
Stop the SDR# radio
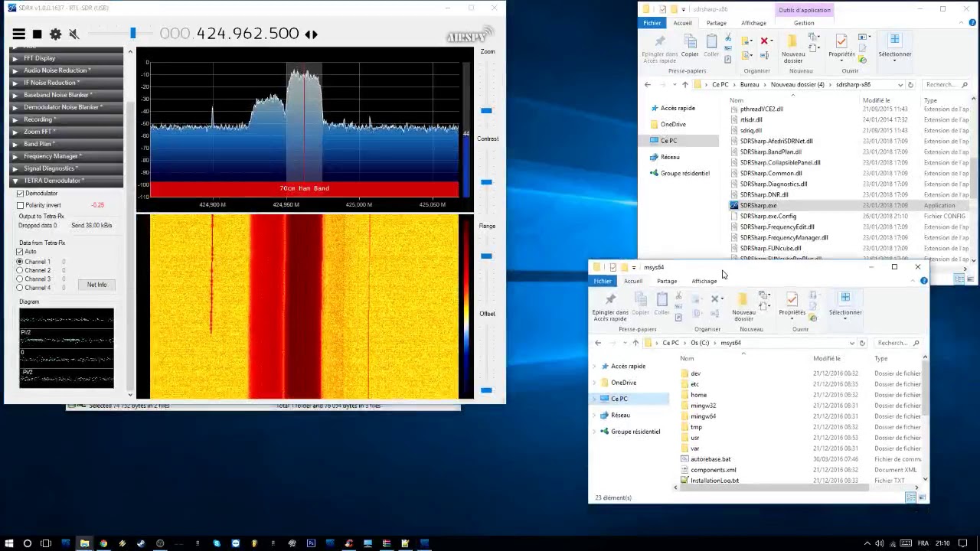[x=37, y=34]
